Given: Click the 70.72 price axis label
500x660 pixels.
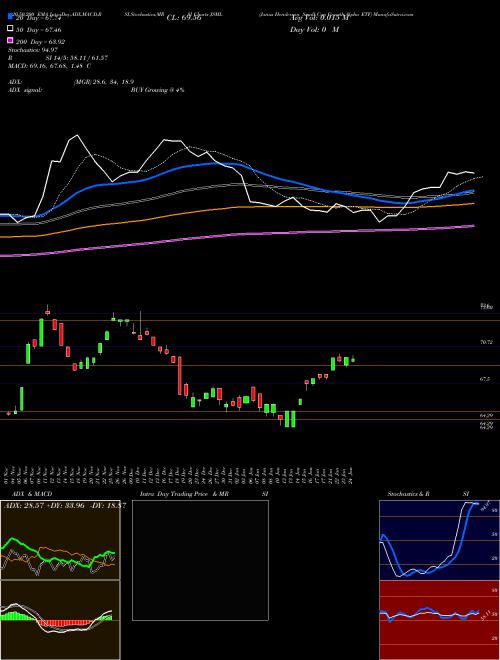Looking at the screenshot, I should coord(487,343).
